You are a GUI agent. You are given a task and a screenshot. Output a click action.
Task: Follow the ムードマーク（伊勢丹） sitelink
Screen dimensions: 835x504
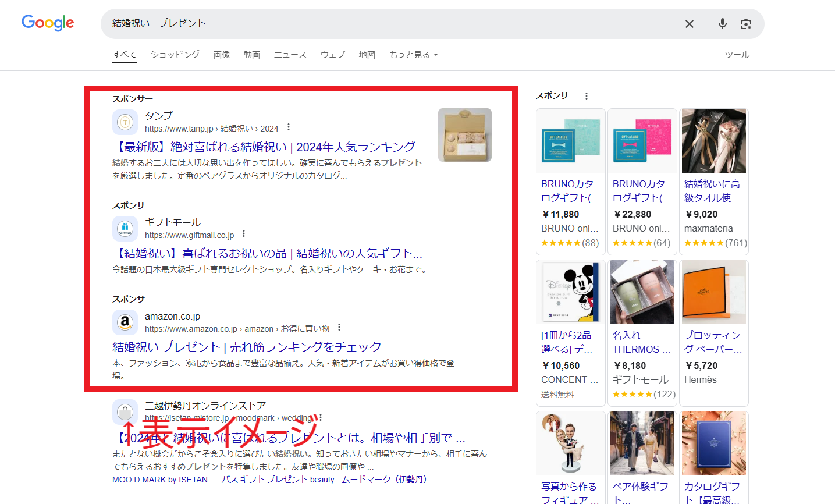386,480
